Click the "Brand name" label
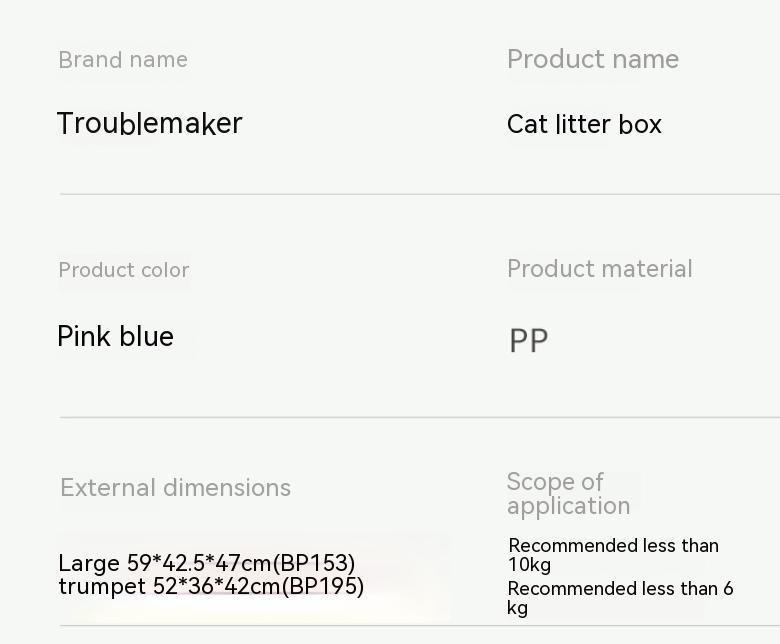 [x=123, y=60]
